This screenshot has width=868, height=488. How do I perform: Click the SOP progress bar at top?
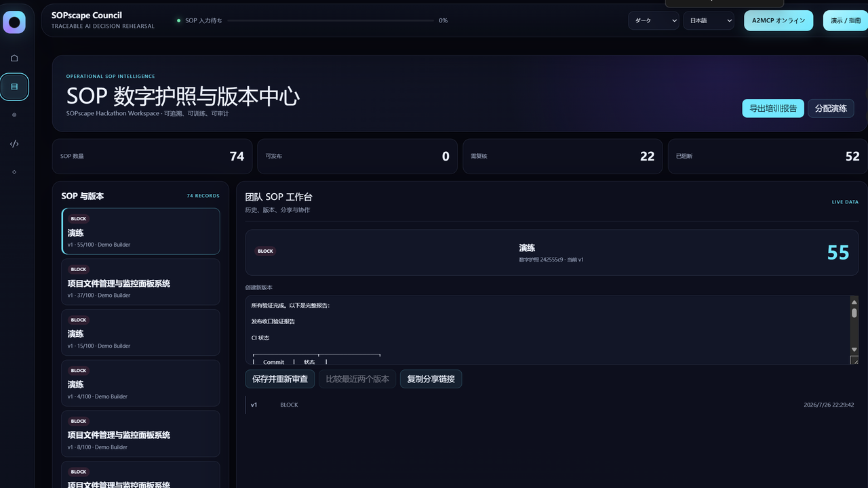pyautogui.click(x=331, y=20)
